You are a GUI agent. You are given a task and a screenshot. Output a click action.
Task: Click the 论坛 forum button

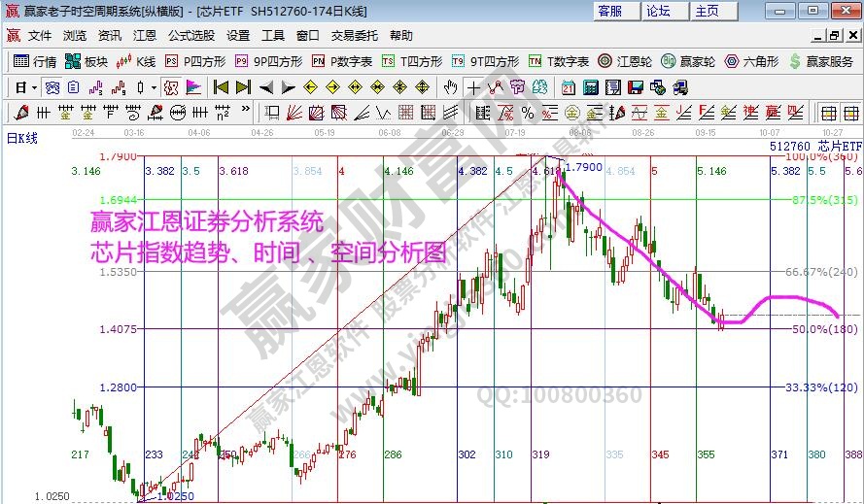(659, 11)
